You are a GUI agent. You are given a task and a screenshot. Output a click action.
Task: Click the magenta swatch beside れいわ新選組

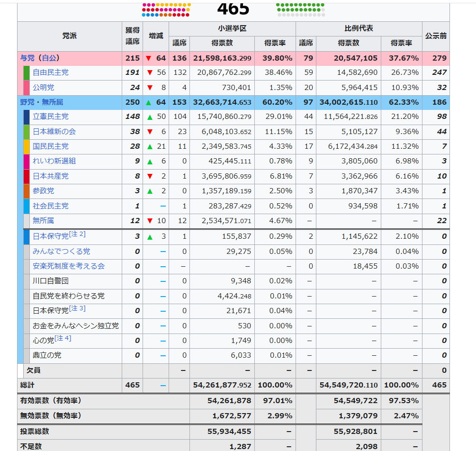[27, 162]
